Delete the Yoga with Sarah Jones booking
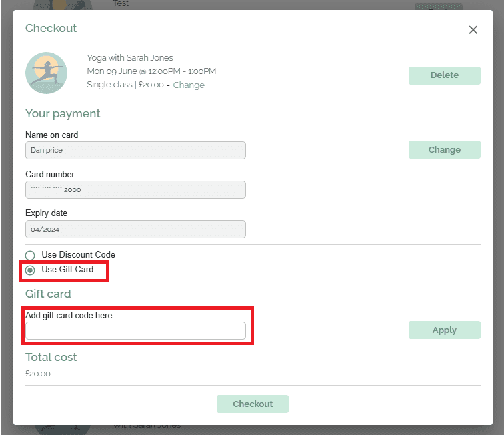This screenshot has height=435, width=504. tap(444, 75)
